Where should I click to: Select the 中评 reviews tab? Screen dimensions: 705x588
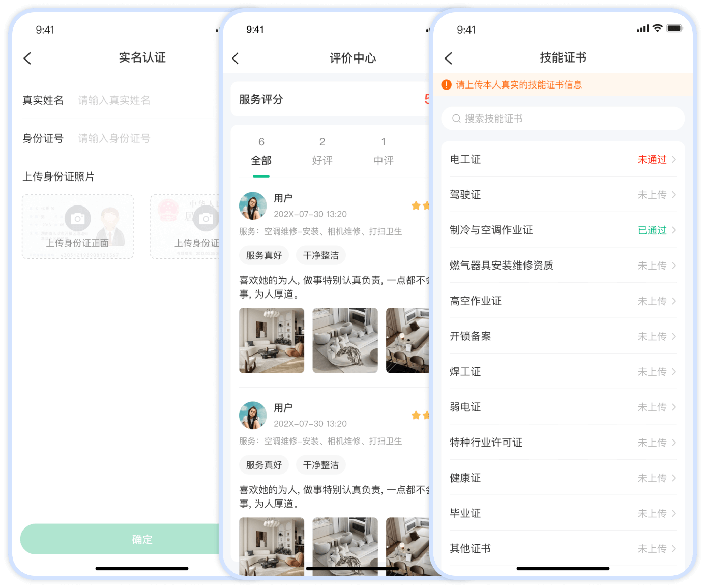(383, 152)
